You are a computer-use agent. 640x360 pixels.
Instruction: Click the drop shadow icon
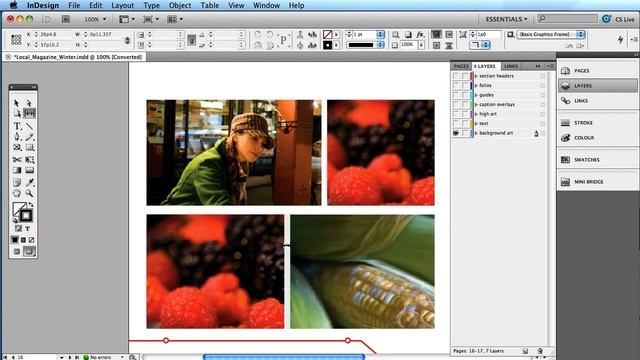pyautogui.click(x=408, y=35)
